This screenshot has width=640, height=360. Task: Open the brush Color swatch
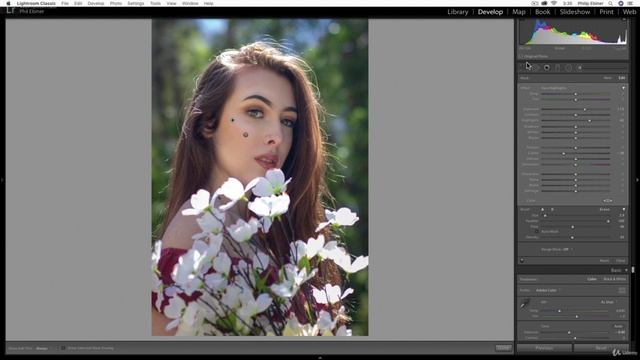point(607,200)
